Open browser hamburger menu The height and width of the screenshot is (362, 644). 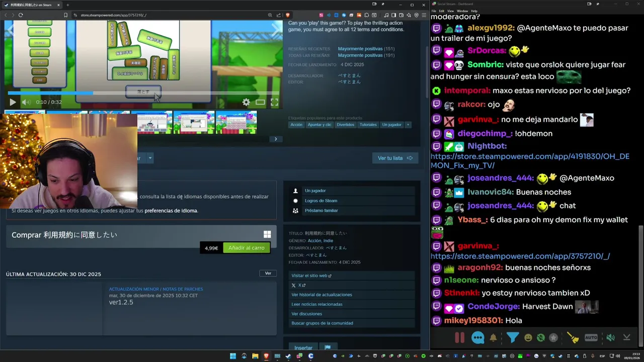click(423, 15)
